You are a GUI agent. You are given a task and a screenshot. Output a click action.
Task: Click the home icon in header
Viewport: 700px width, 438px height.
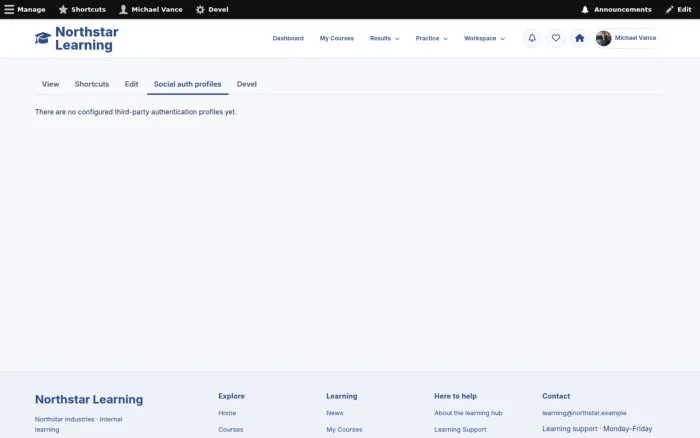(579, 38)
